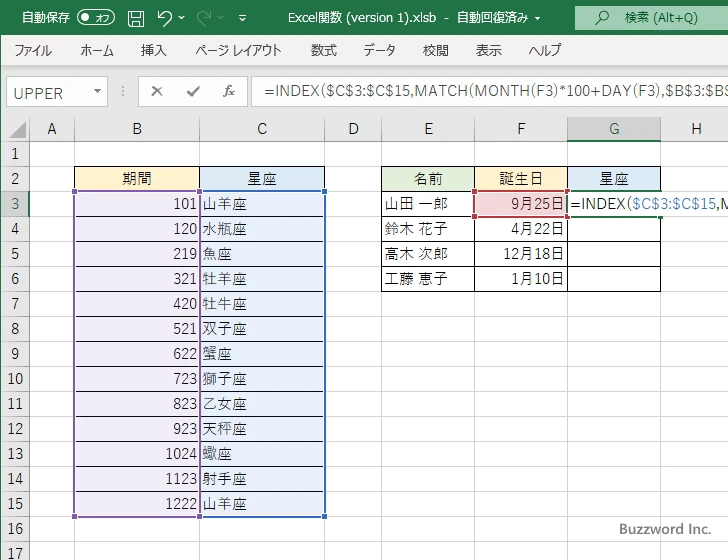728x560 pixels.
Task: Click the Insert Function fx icon
Action: pos(228,91)
